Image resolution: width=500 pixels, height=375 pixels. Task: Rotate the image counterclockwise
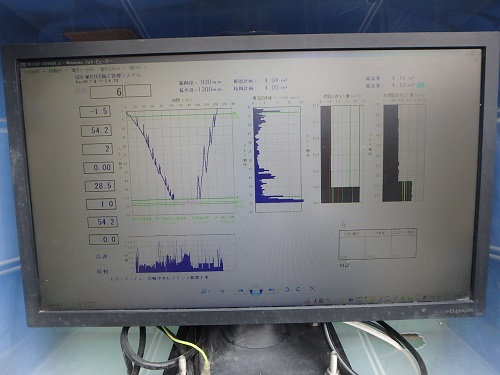tap(287, 289)
